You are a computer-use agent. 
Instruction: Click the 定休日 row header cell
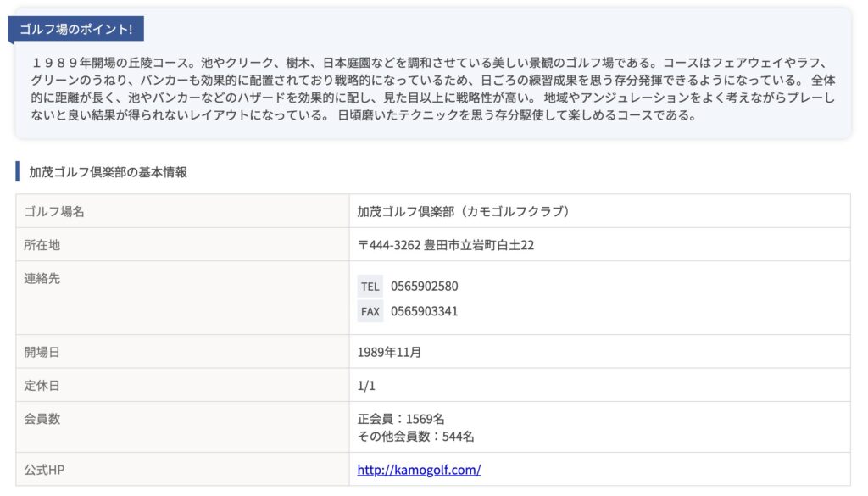pyautogui.click(x=183, y=385)
